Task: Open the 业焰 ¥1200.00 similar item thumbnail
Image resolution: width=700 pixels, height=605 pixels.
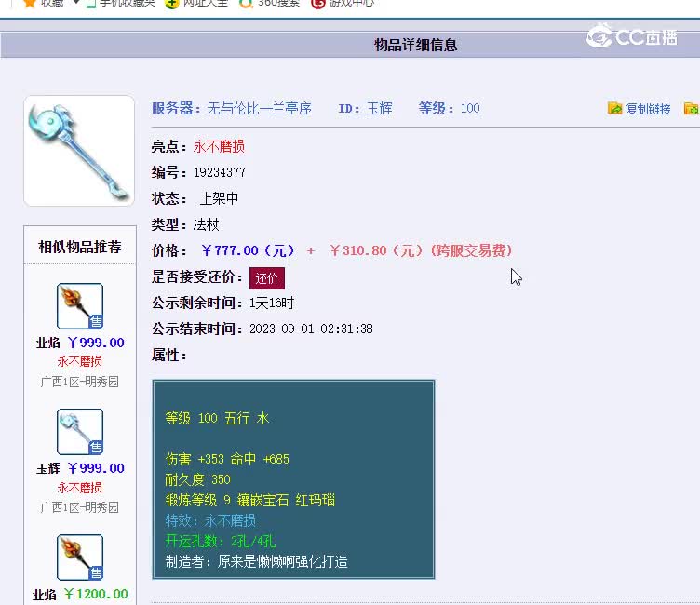Action: click(80, 558)
